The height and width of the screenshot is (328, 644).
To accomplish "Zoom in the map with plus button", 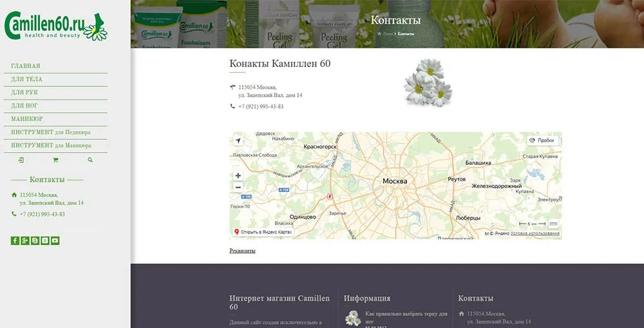I will 238,175.
